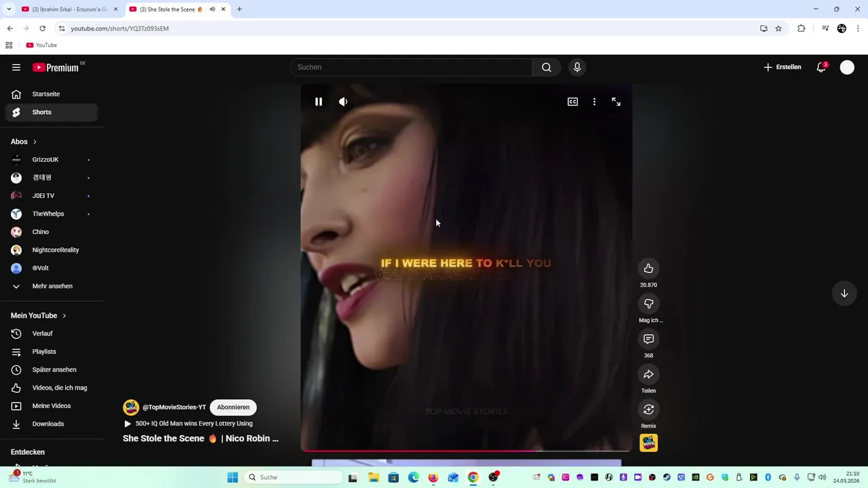Close the She Stole the Scene tab
The image size is (868, 488).
click(224, 9)
